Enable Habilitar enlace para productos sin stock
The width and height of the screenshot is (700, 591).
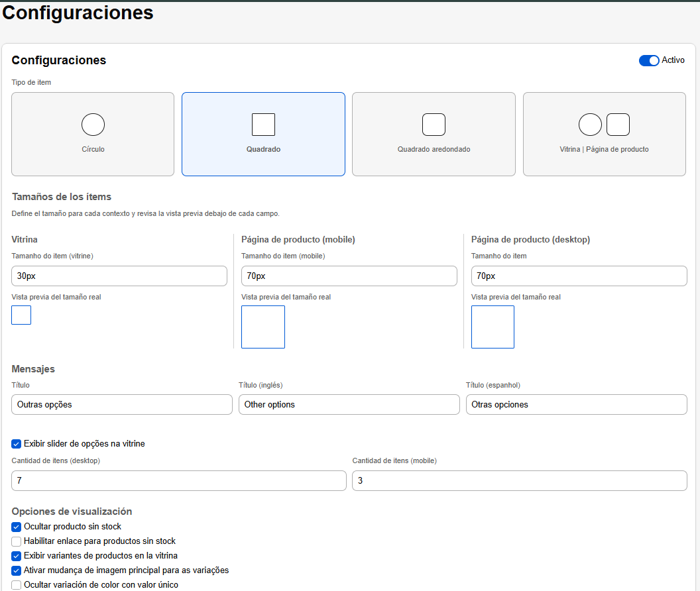click(17, 541)
